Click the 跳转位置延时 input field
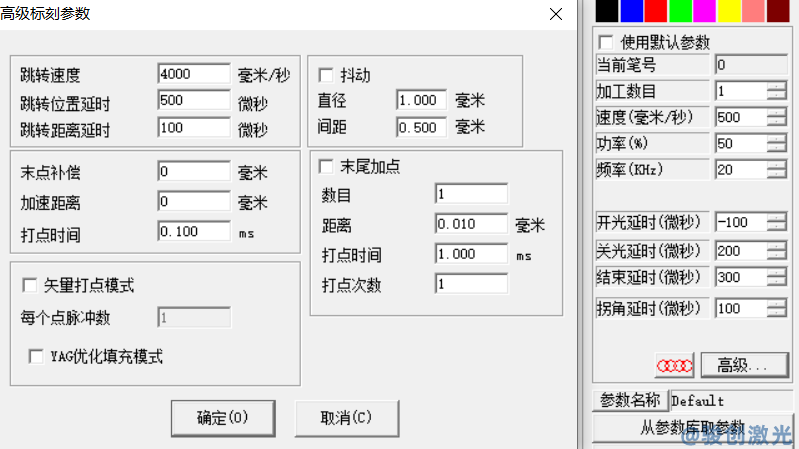The image size is (799, 449). 194,100
